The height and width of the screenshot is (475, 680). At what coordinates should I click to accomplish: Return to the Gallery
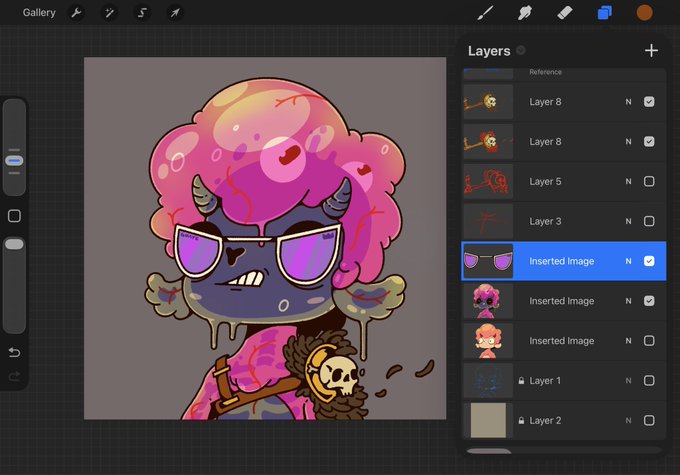39,13
